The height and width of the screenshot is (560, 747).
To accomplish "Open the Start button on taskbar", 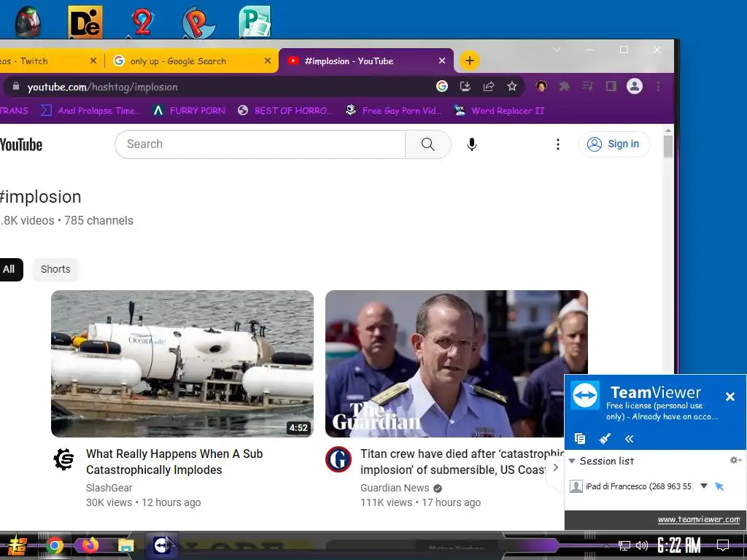I will 16,545.
